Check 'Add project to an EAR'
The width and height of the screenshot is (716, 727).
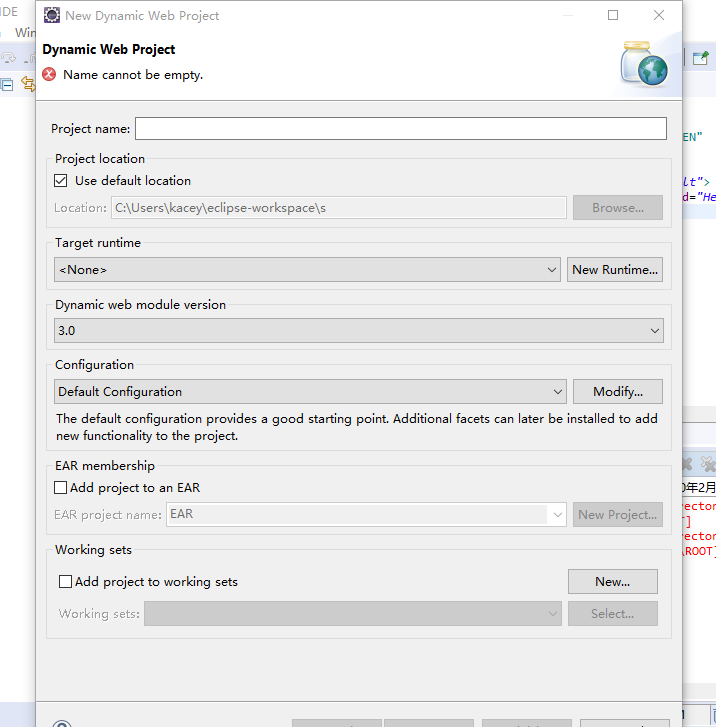[x=60, y=487]
